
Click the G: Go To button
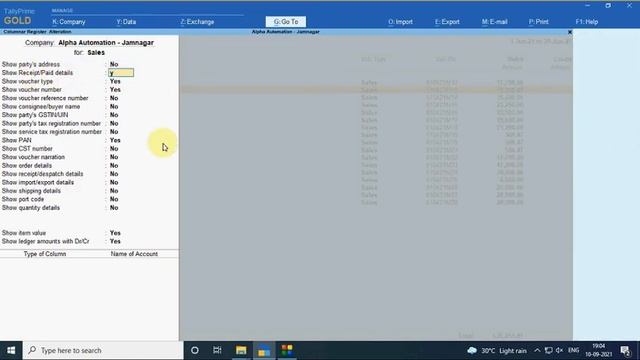[x=286, y=22]
